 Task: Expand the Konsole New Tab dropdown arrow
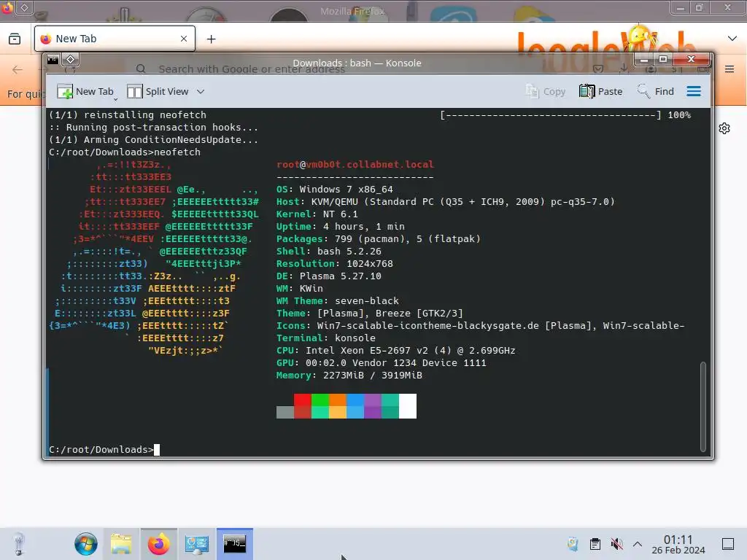(116, 99)
